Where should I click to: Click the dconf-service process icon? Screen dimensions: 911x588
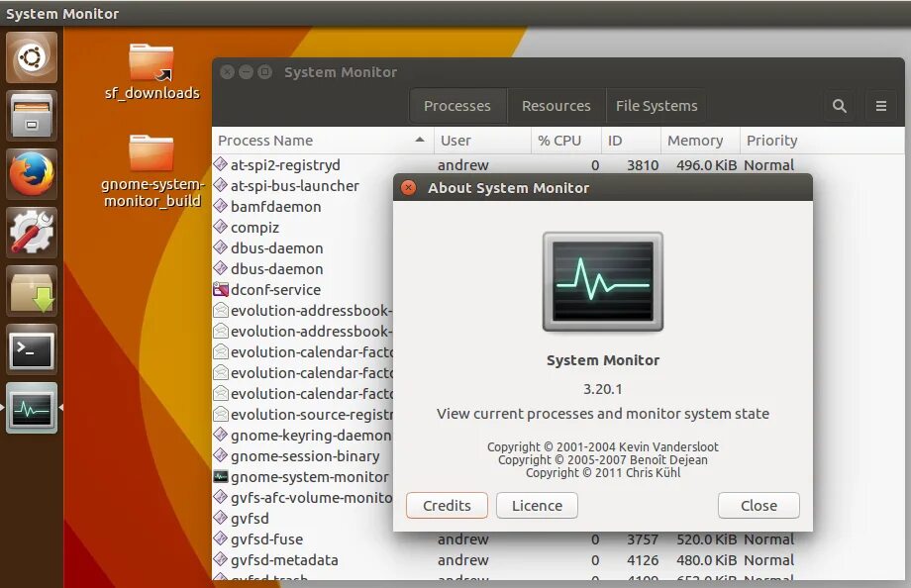point(220,289)
